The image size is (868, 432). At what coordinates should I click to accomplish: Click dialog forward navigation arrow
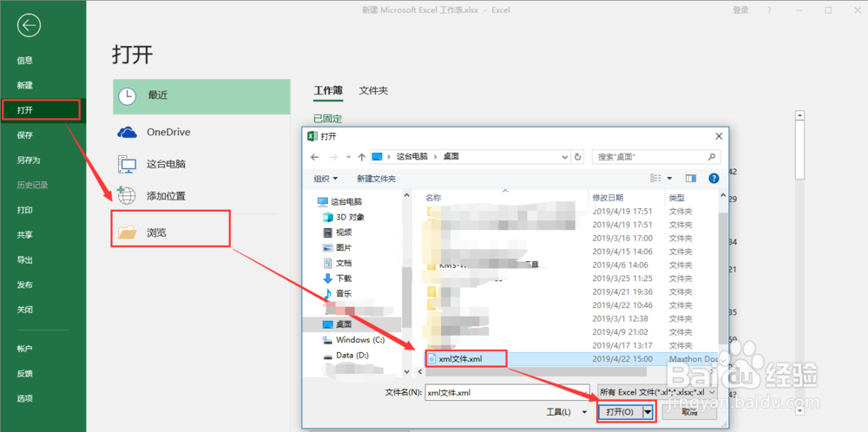333,157
